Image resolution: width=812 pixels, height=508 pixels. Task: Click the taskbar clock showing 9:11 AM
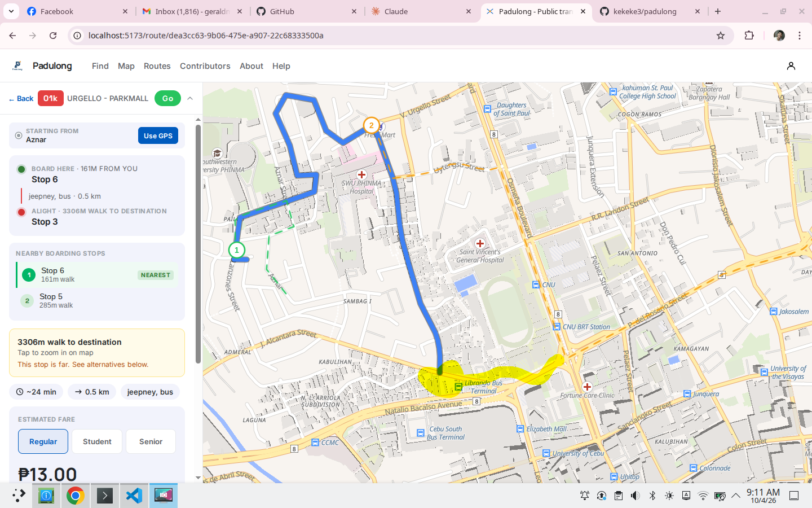tap(763, 496)
